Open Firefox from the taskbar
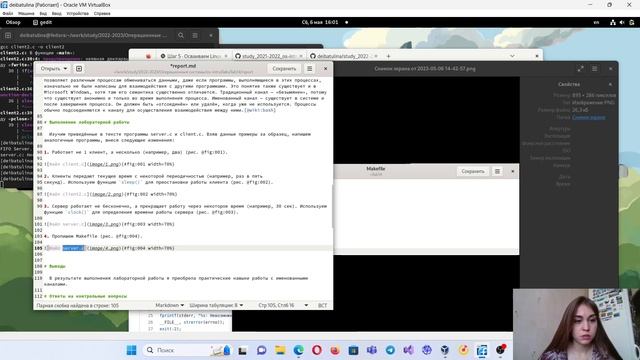The height and width of the screenshot is (360, 640). 335,350
